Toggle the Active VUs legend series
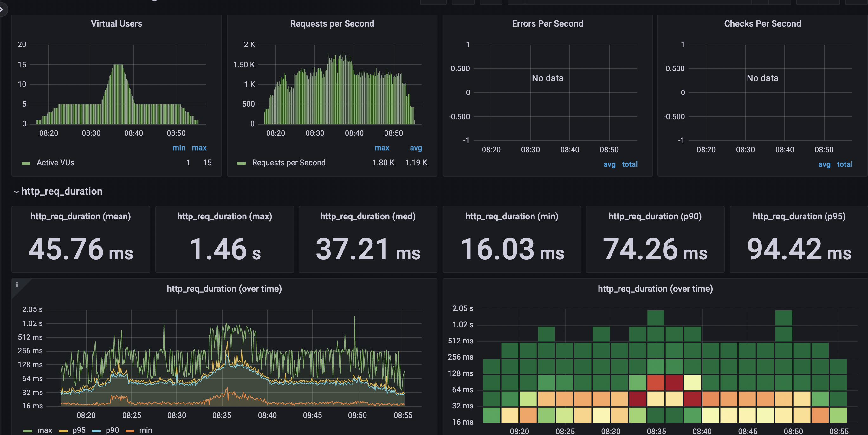 (55, 163)
